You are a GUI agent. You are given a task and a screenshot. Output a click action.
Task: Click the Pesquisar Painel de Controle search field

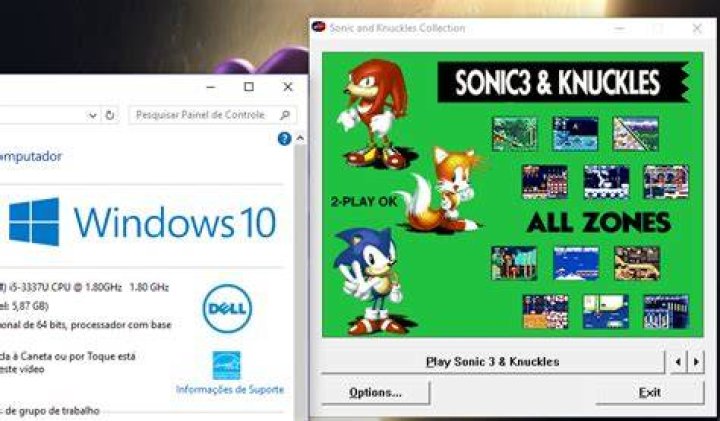[213, 115]
